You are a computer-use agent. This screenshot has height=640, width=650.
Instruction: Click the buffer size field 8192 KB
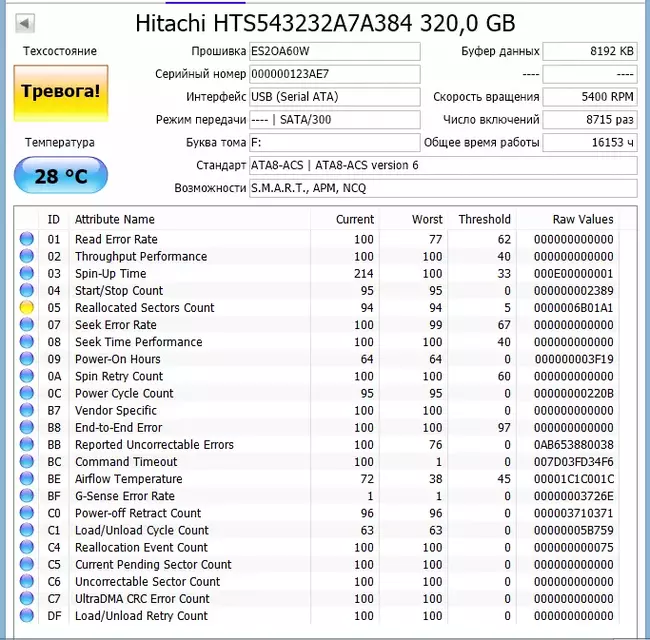[x=590, y=51]
